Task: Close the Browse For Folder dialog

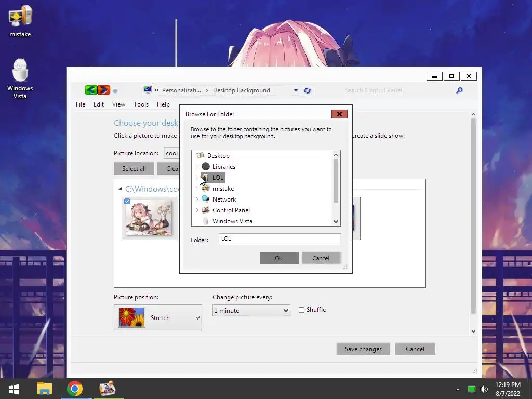Action: [x=339, y=114]
